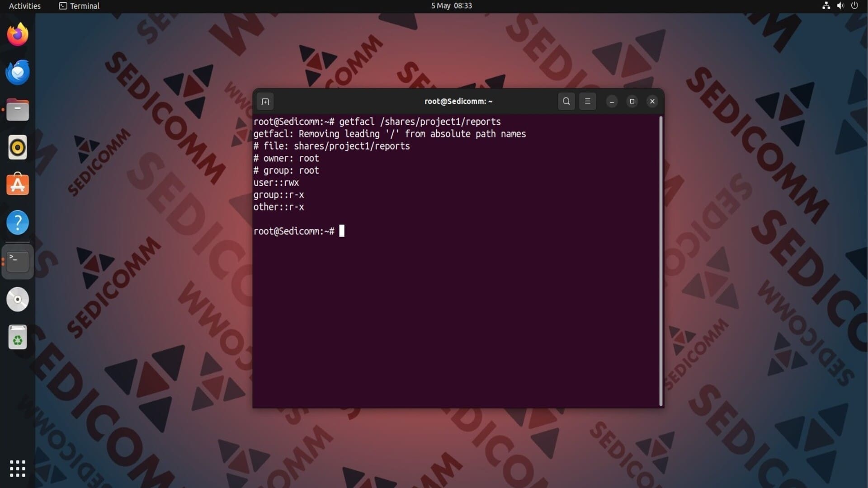Open the terminal hamburger menu
Image resolution: width=868 pixels, height=488 pixels.
587,101
